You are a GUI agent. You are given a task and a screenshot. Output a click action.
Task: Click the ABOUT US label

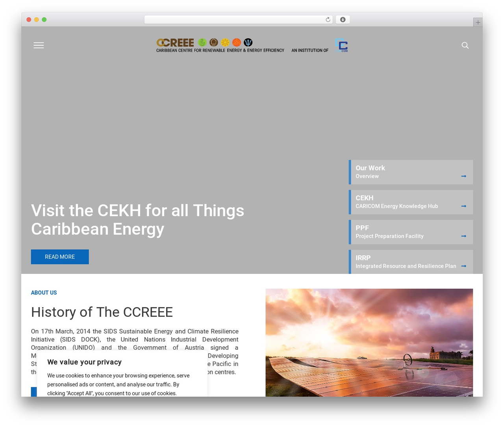[x=44, y=293]
